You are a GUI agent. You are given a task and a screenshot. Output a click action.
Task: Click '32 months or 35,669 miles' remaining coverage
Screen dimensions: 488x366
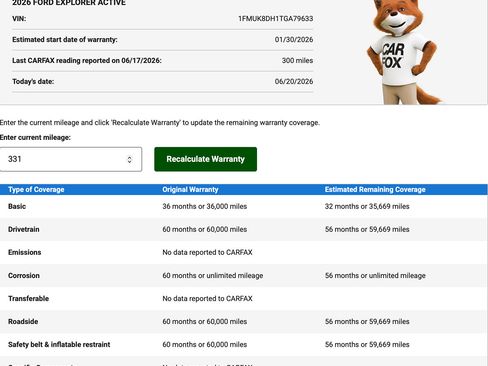pos(367,206)
